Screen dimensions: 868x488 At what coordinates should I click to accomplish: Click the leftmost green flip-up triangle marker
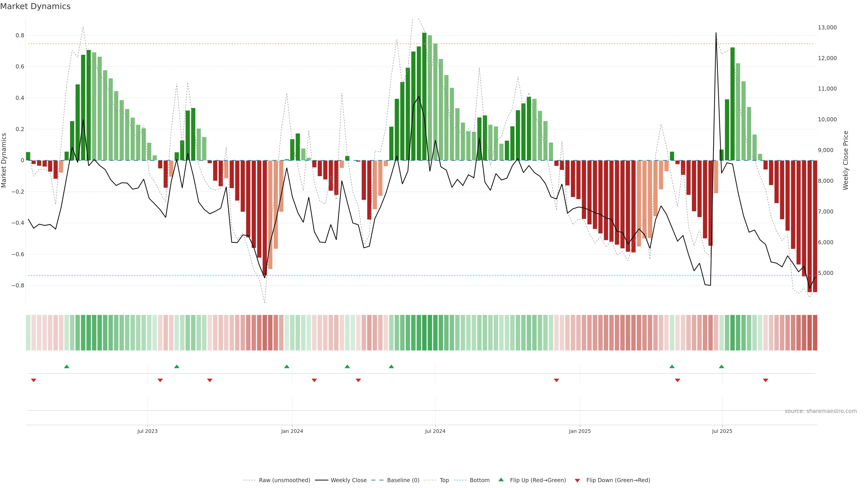coord(67,366)
